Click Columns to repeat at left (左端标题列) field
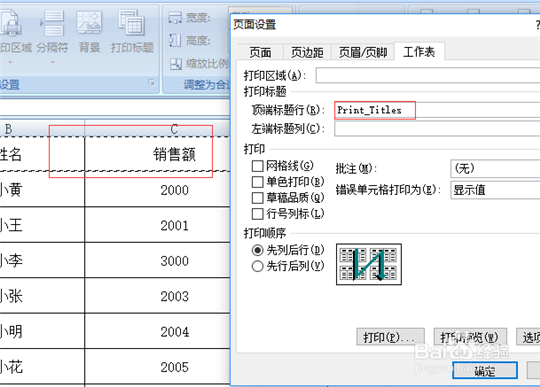This screenshot has height=387, width=540. tap(437, 129)
